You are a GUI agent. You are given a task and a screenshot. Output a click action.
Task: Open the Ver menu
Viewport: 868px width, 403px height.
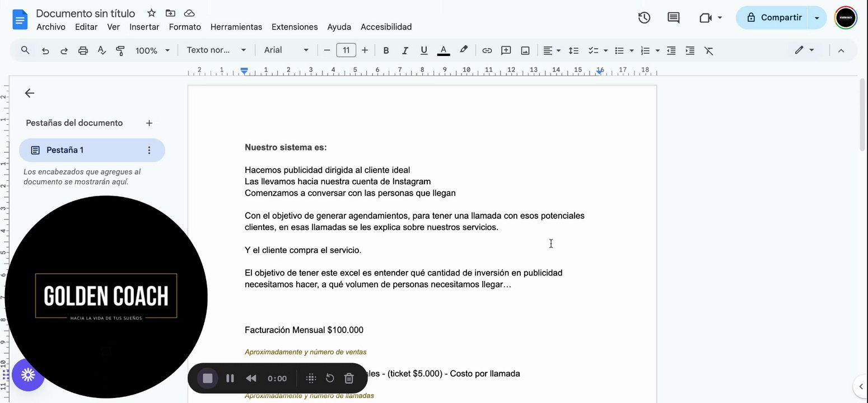(114, 27)
